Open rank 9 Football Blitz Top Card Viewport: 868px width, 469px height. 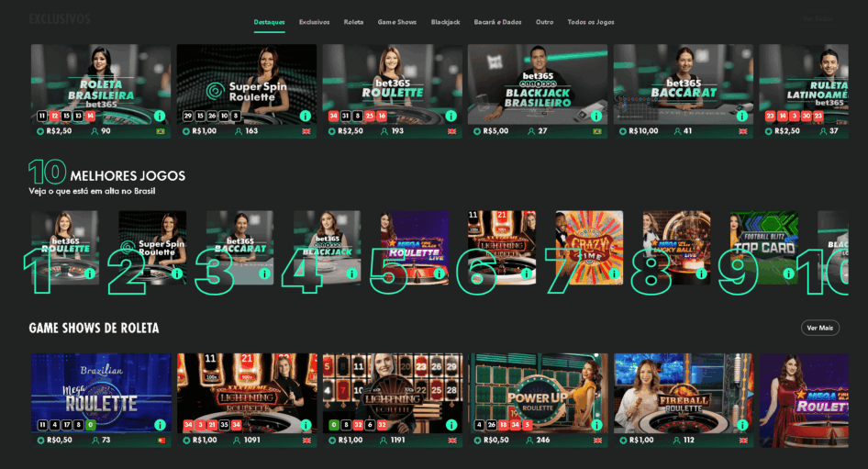[764, 248]
